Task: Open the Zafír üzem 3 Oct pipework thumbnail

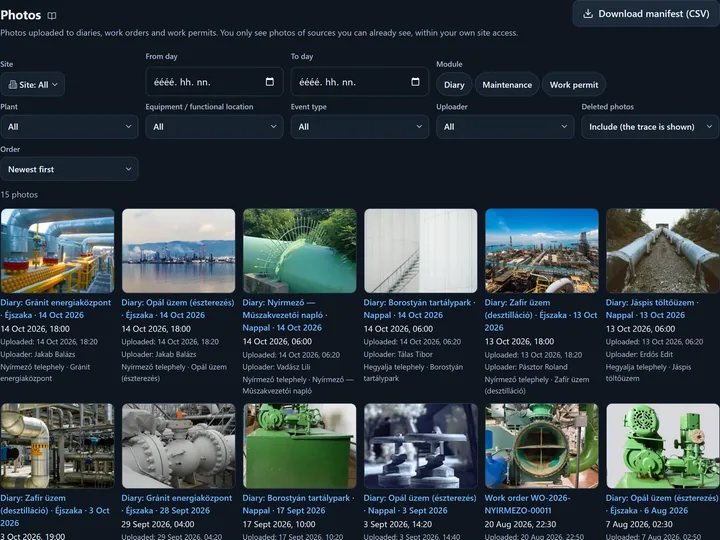Action: 57,446
